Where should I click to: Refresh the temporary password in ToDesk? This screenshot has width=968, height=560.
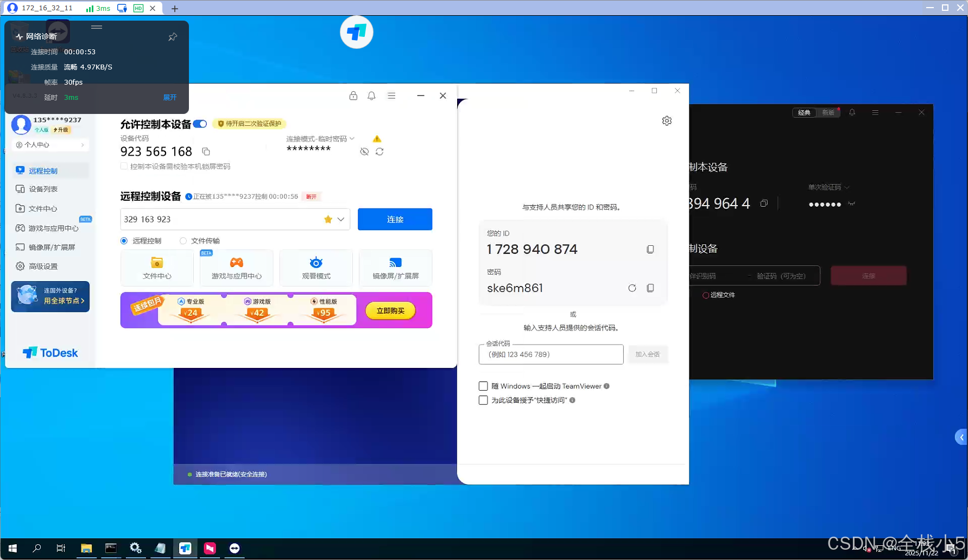(379, 151)
